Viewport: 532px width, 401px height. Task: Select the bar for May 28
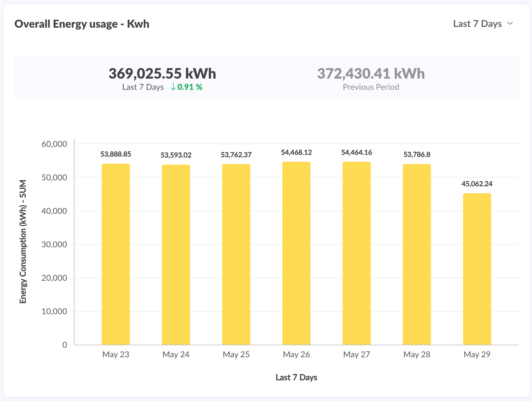(416, 254)
